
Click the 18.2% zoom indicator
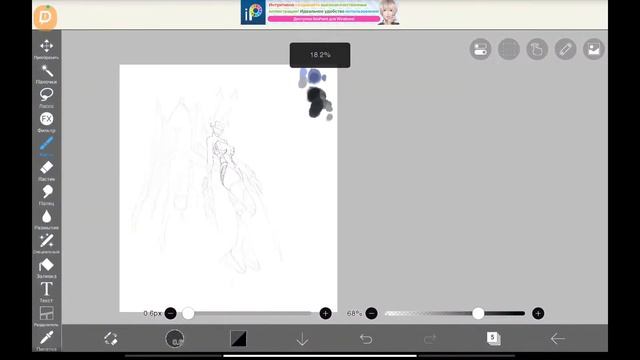point(320,55)
